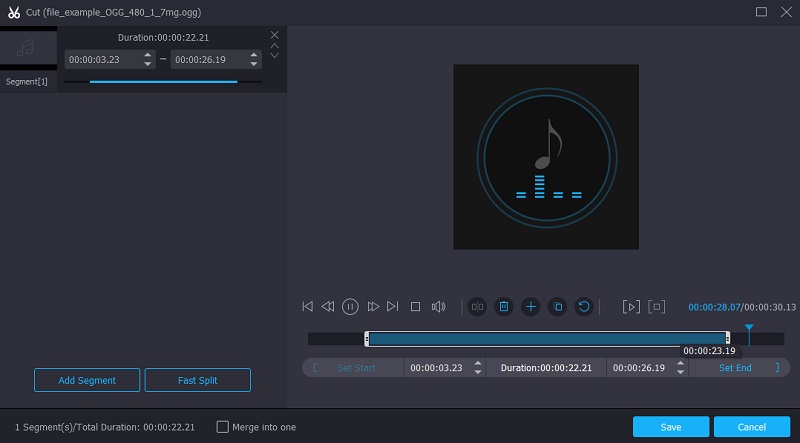Delete segment using trash icon
This screenshot has width=800, height=443.
(504, 306)
